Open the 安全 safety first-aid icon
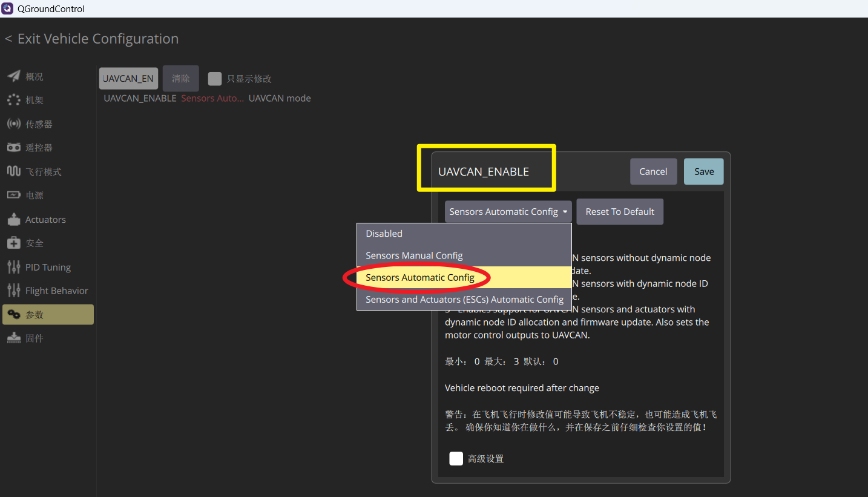Screen dimensions: 868x497 pyautogui.click(x=14, y=243)
